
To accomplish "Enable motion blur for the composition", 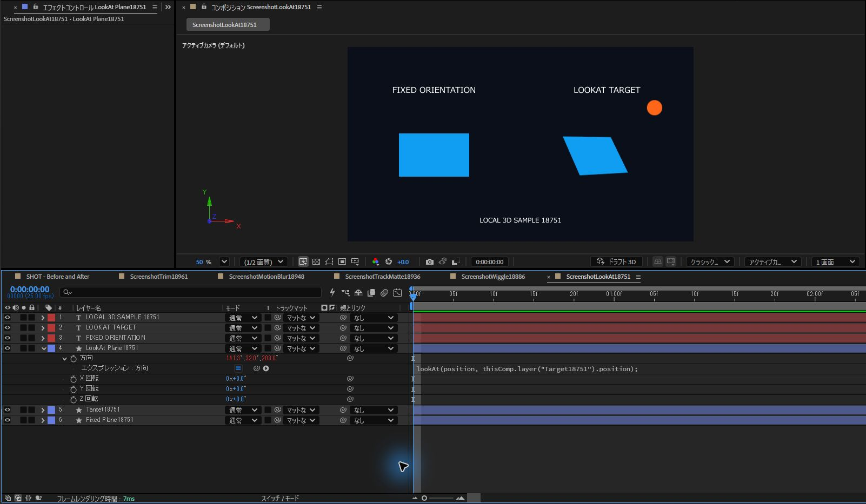I will coord(384,292).
